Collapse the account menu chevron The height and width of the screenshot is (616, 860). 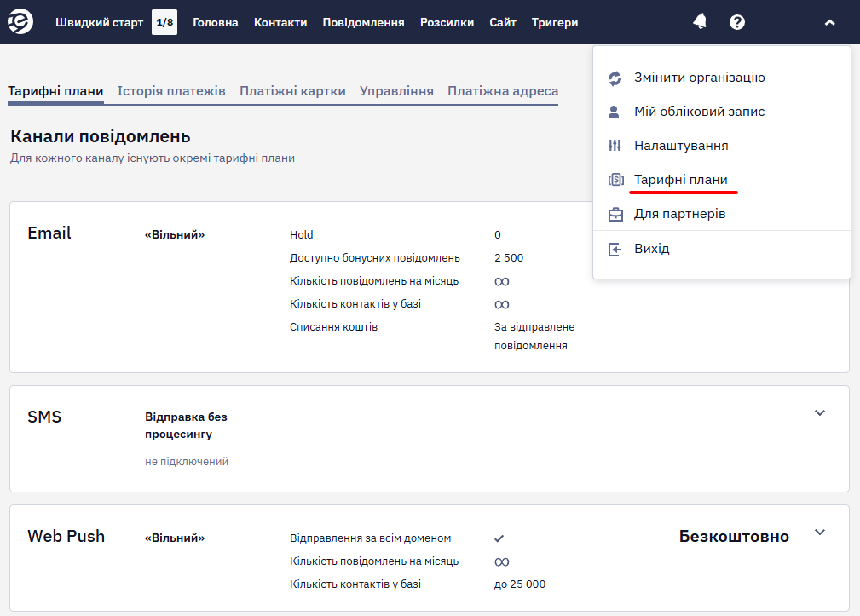[830, 22]
